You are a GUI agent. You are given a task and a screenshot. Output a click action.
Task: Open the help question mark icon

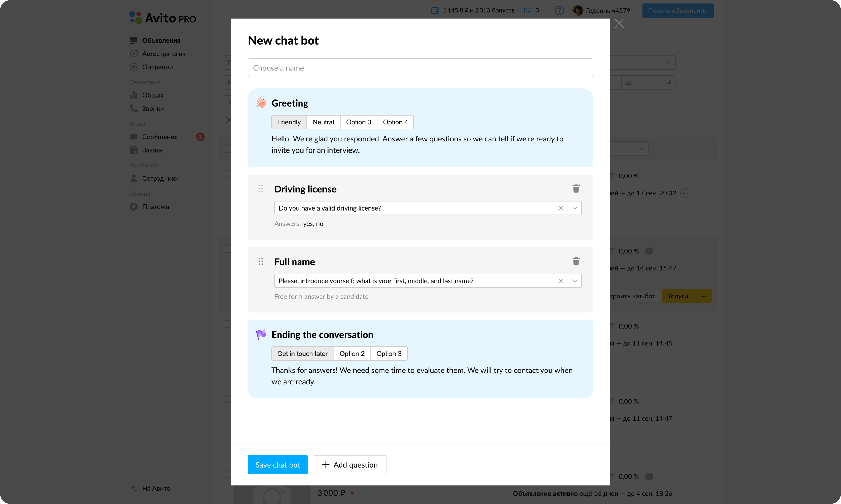[559, 10]
